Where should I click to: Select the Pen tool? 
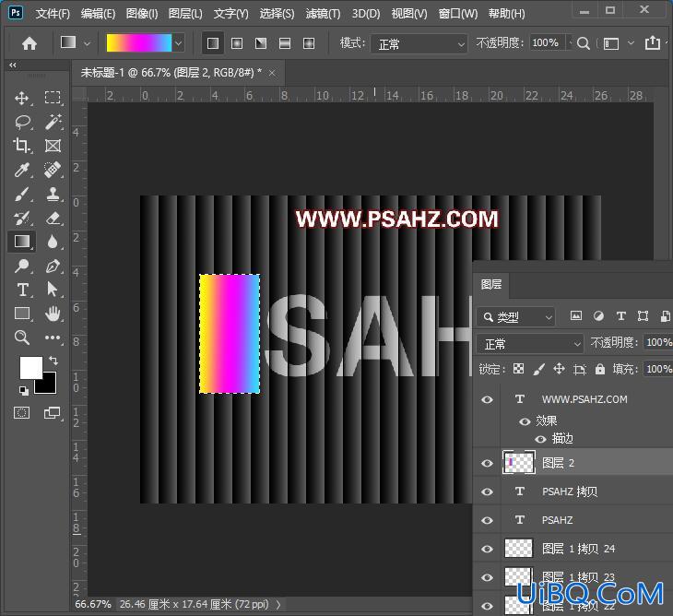pyautogui.click(x=53, y=266)
